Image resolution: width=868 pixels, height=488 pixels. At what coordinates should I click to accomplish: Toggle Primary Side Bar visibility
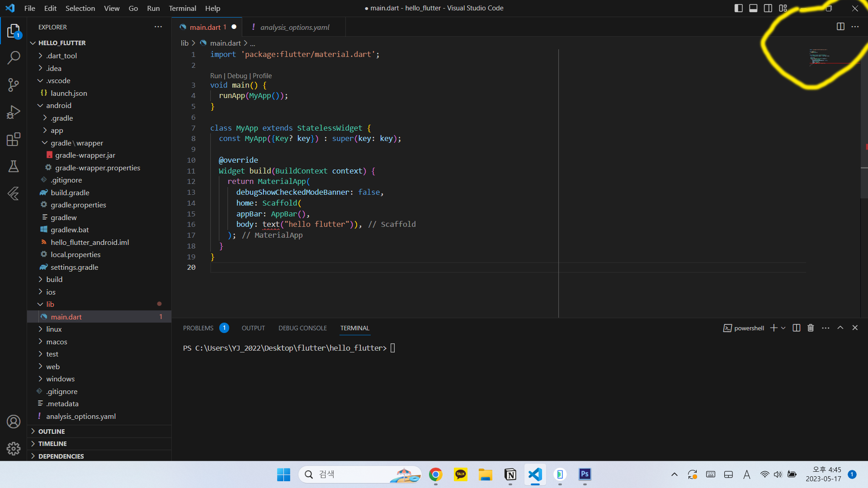[x=739, y=8]
